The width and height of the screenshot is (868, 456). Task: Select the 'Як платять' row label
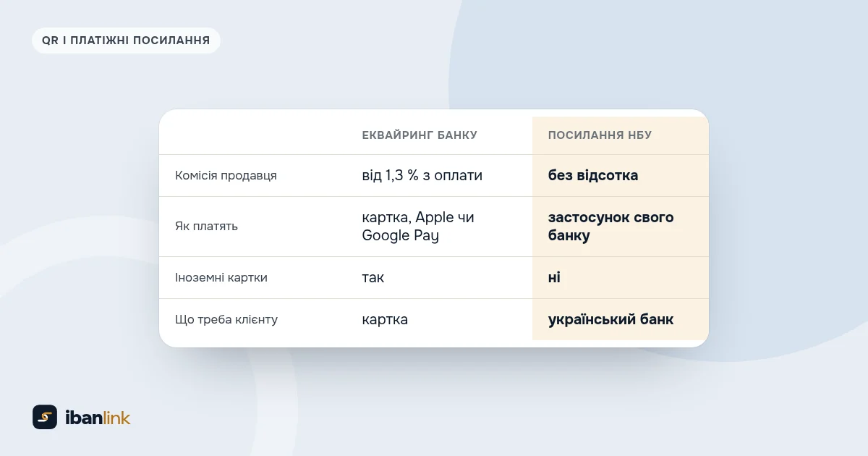tap(206, 227)
